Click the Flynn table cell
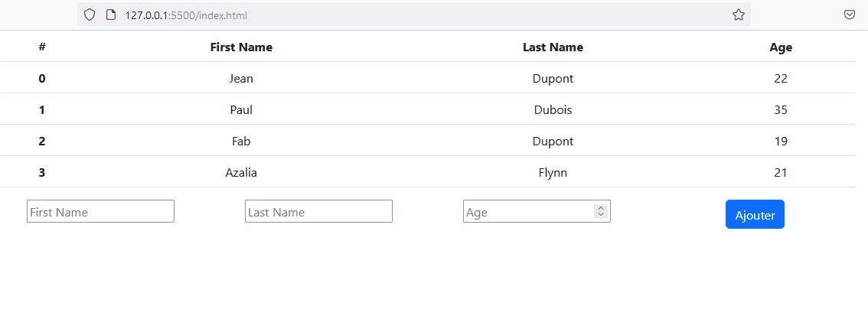868x332 pixels. point(553,173)
